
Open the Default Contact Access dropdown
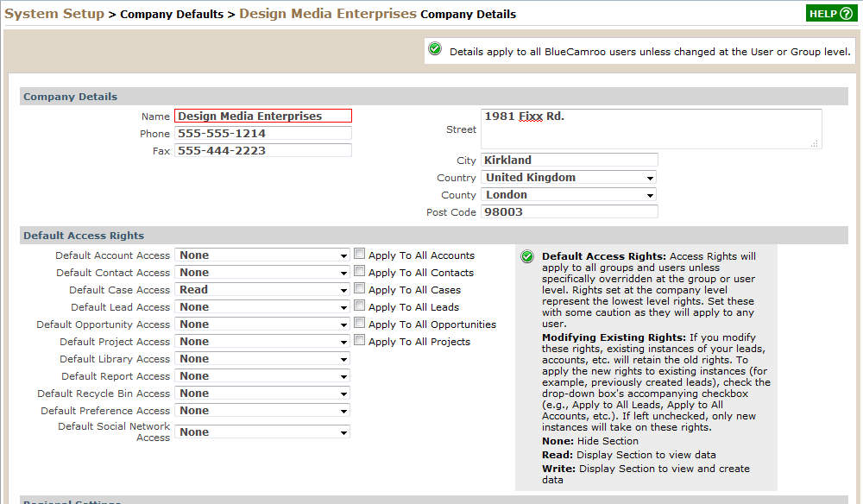[262, 273]
